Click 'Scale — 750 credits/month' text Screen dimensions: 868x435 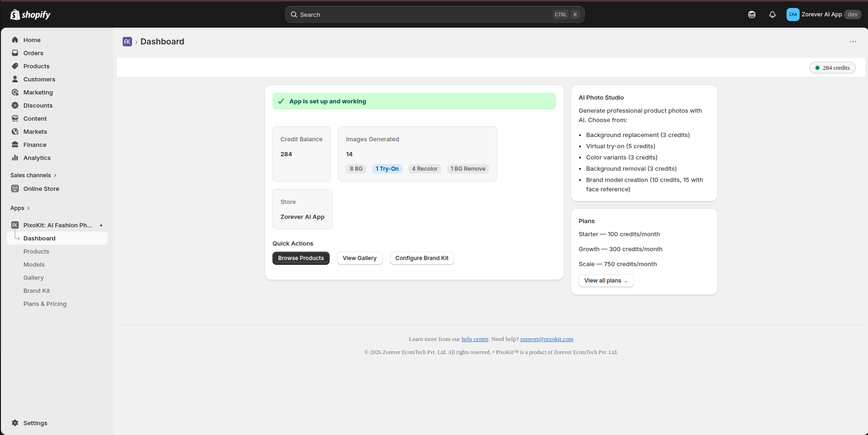618,264
